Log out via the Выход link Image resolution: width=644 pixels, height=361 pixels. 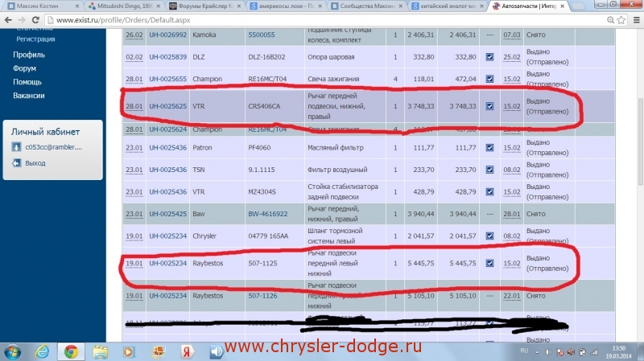click(35, 163)
